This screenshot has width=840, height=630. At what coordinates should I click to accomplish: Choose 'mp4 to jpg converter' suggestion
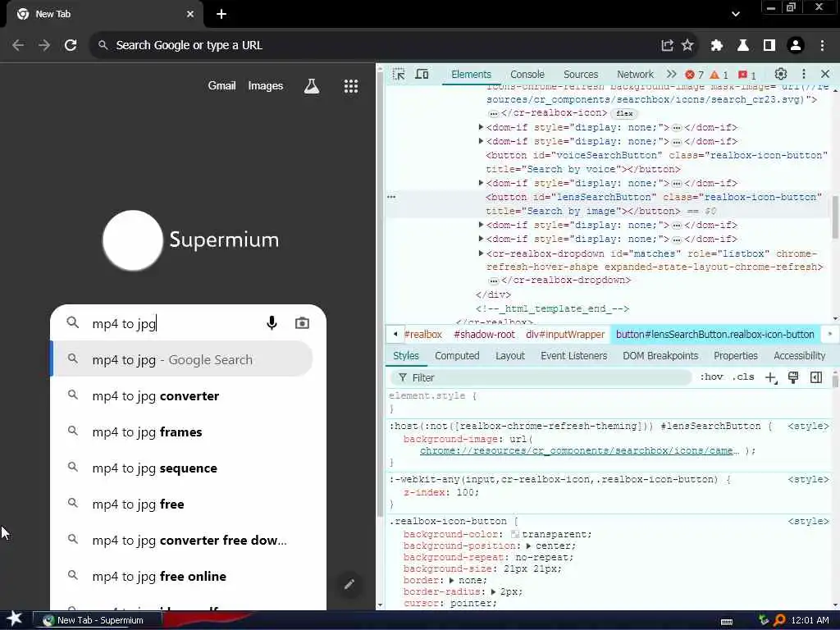point(188,396)
